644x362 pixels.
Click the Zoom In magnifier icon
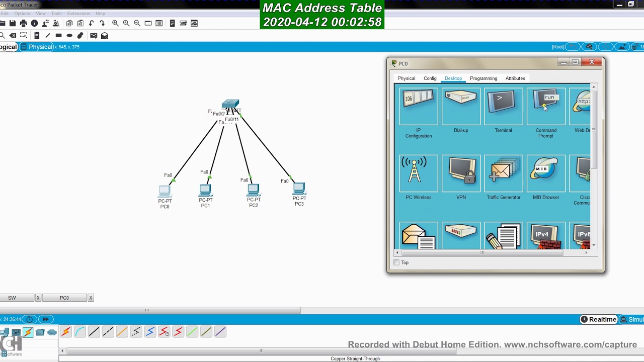[115, 23]
